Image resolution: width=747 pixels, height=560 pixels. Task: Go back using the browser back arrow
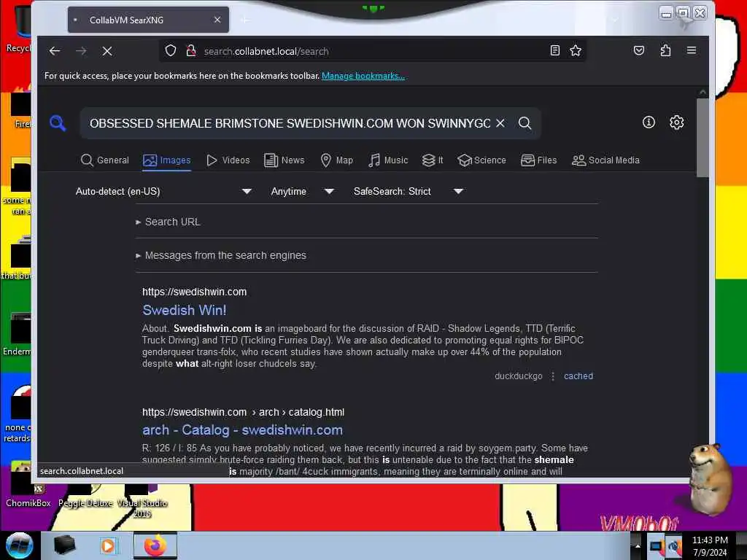(x=55, y=51)
